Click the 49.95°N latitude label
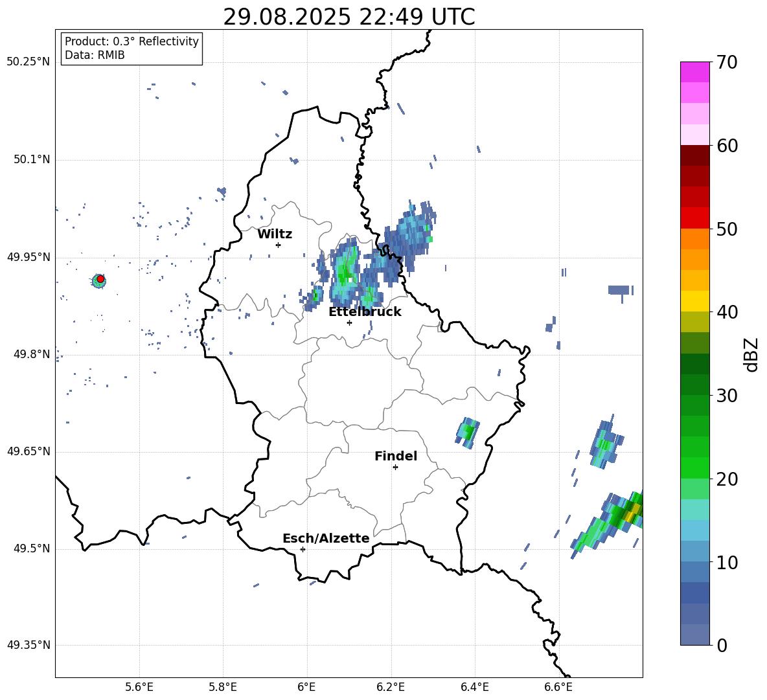Screen dimensions: 767x700 coord(29,256)
